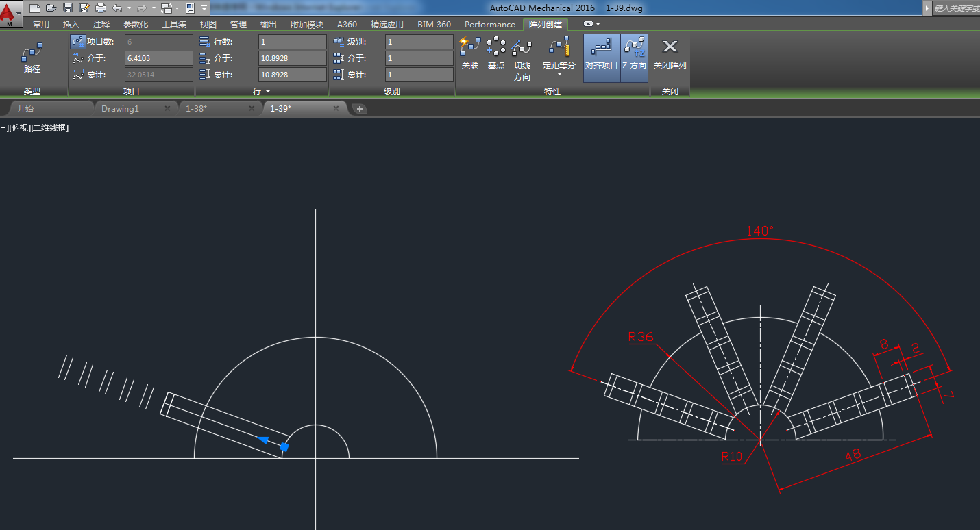Toggle the 关联 associative array button
980x530 pixels.
470,54
